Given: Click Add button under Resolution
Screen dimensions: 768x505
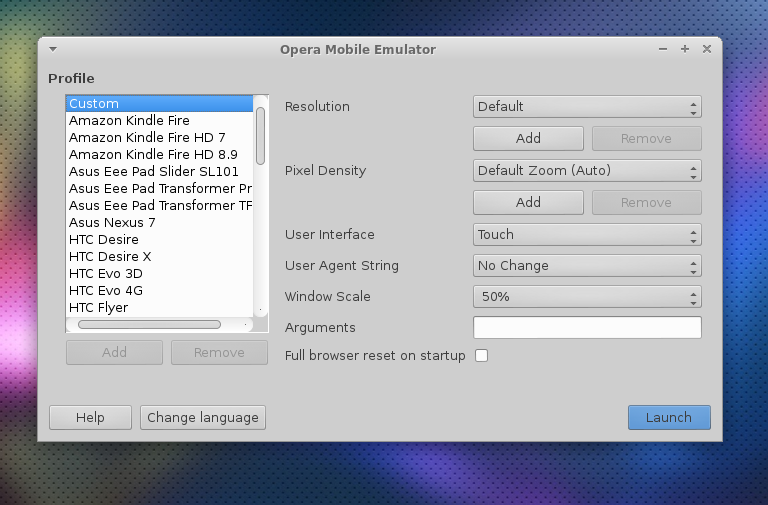Looking at the screenshot, I should point(528,139).
